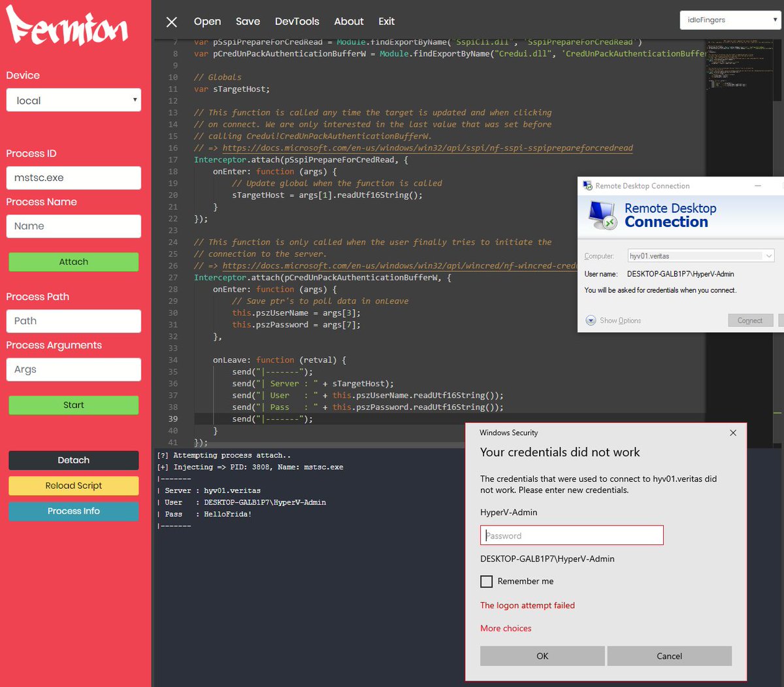The width and height of the screenshot is (784, 687).
Task: Click the green Attach button
Action: [74, 261]
